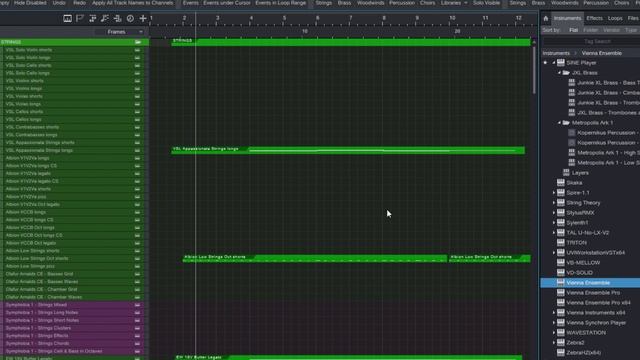Click the TRITON instrument icon
640x360 pixels.
(x=561, y=242)
